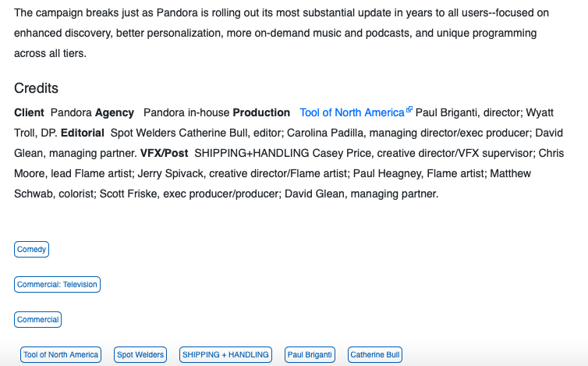Click the external-link icon after Tool of North America

(409, 109)
